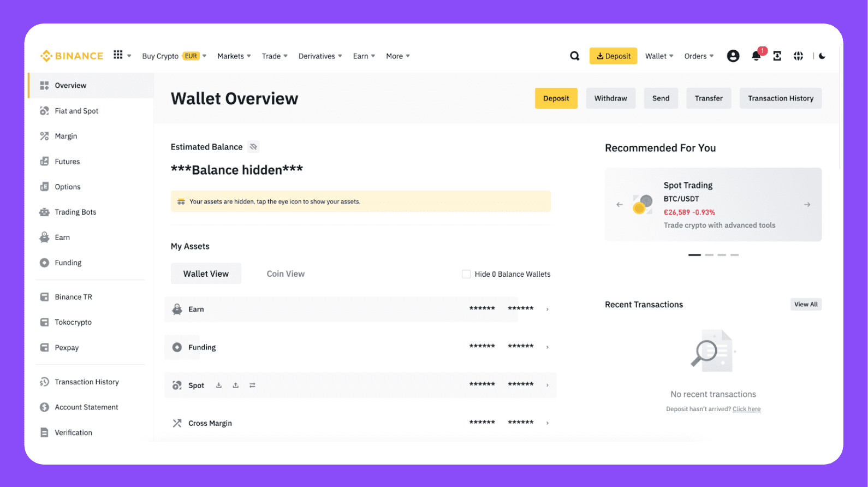Select the second carousel indicator dash

point(709,255)
